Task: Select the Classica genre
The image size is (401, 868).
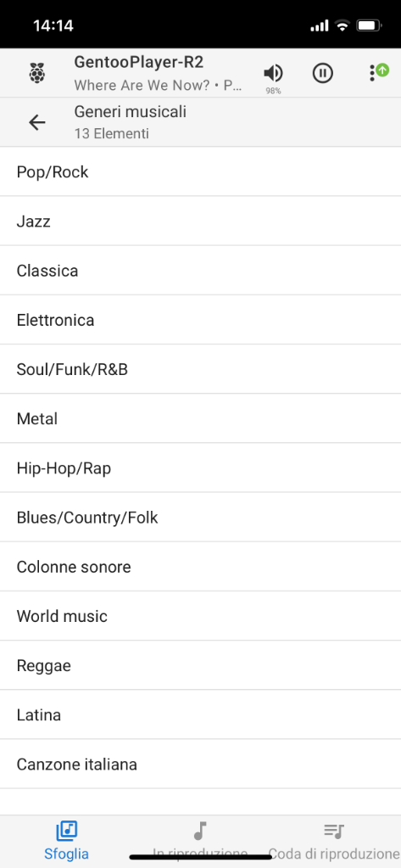Action: click(200, 270)
